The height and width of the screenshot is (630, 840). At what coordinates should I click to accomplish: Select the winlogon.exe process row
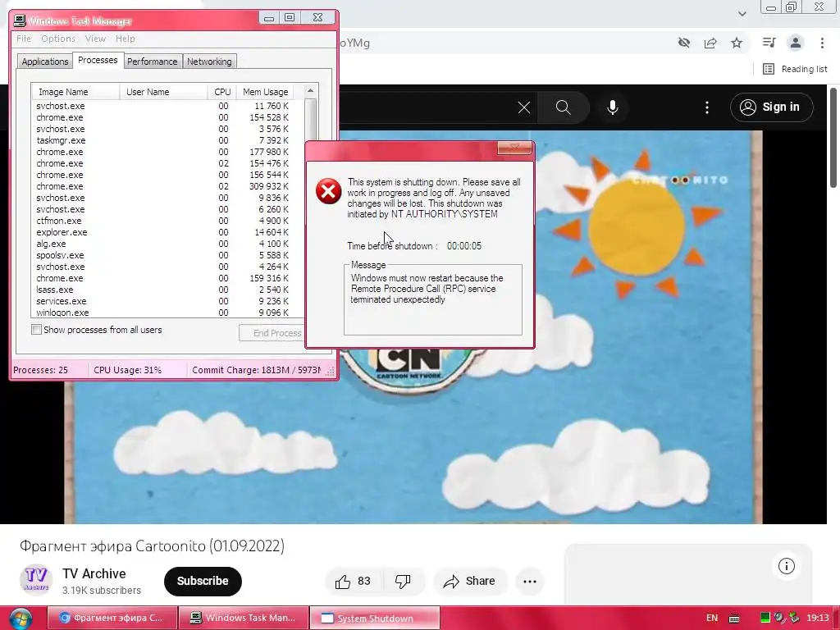(167, 313)
